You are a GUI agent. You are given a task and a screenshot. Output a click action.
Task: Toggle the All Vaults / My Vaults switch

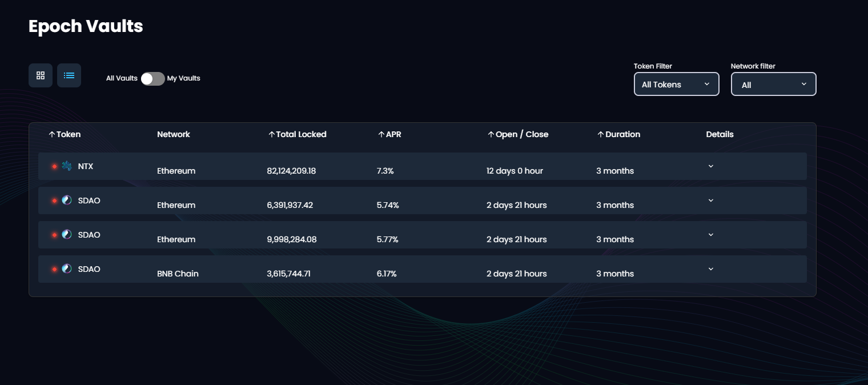tap(152, 79)
